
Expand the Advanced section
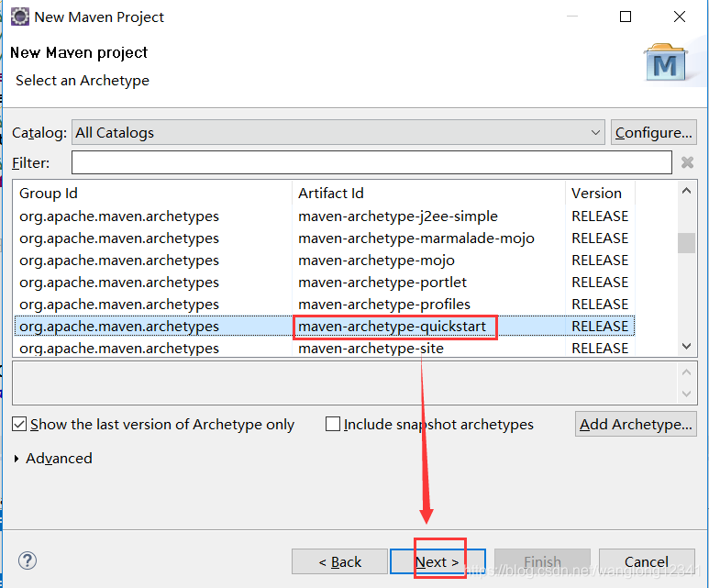pos(17,459)
